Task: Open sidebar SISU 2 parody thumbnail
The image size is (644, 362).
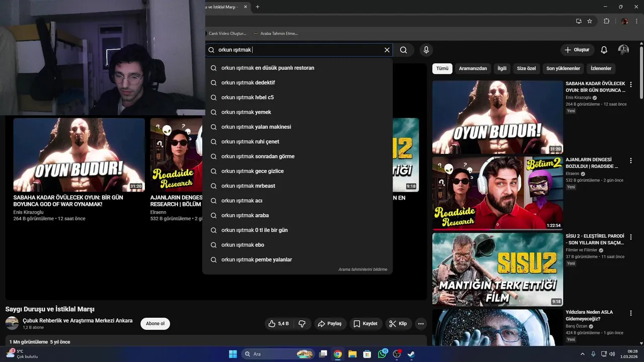Action: 498,269
